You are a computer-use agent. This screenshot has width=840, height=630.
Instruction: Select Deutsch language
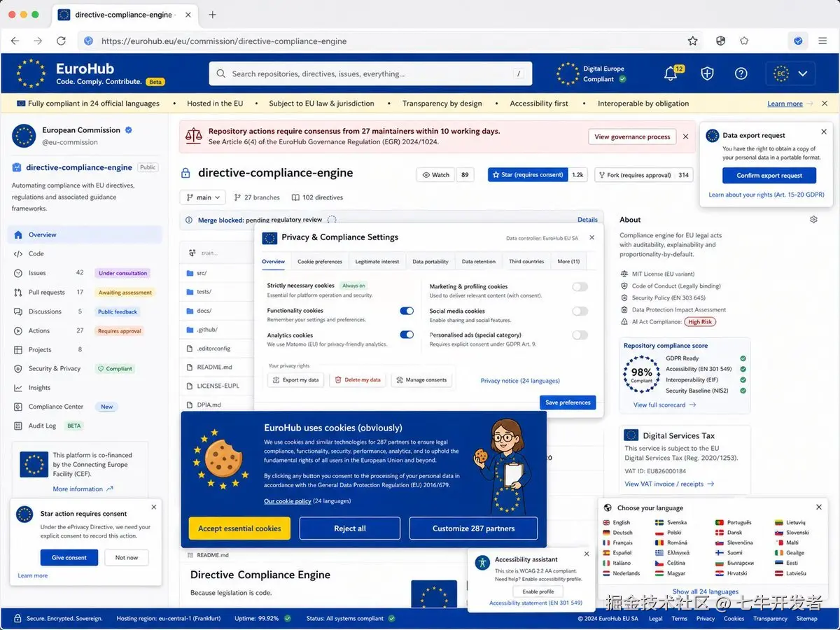618,533
